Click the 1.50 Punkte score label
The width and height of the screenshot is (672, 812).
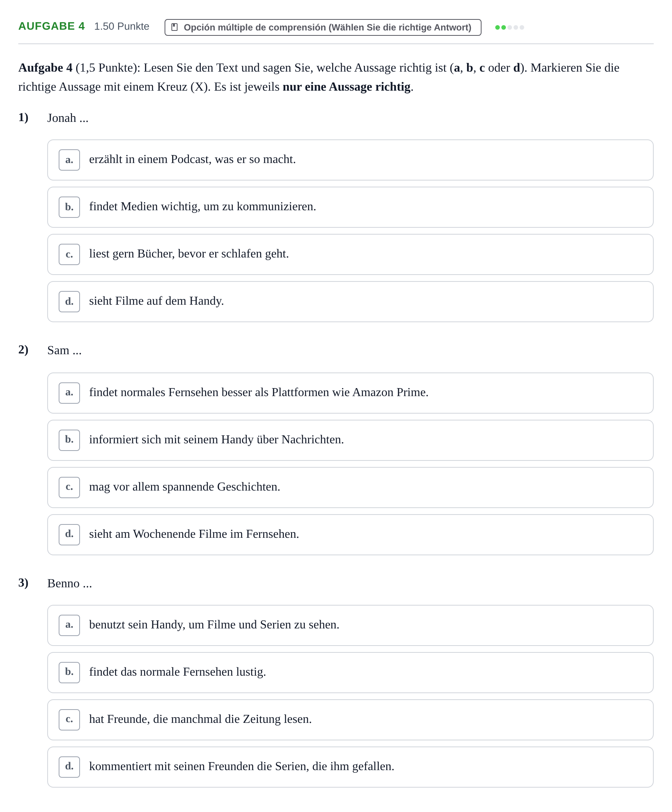(122, 26)
